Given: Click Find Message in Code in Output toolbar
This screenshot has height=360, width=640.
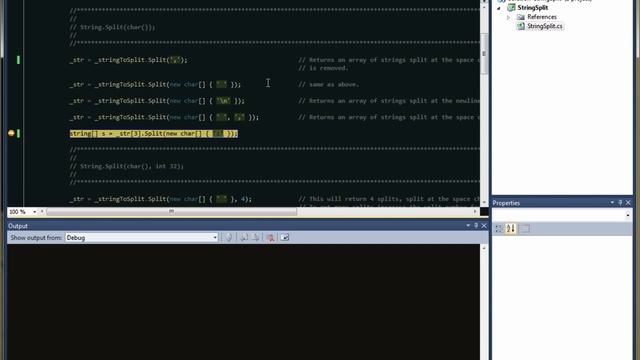Looking at the screenshot, I should [229, 238].
